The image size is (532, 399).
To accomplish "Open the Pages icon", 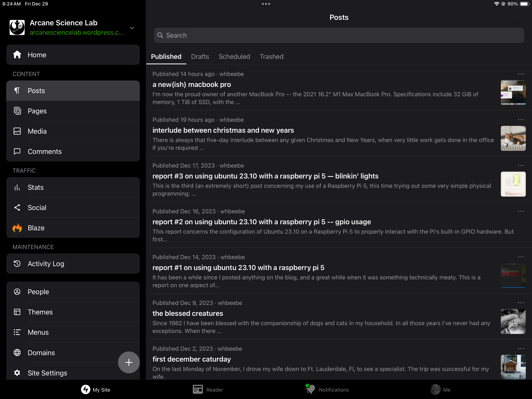I will point(17,111).
